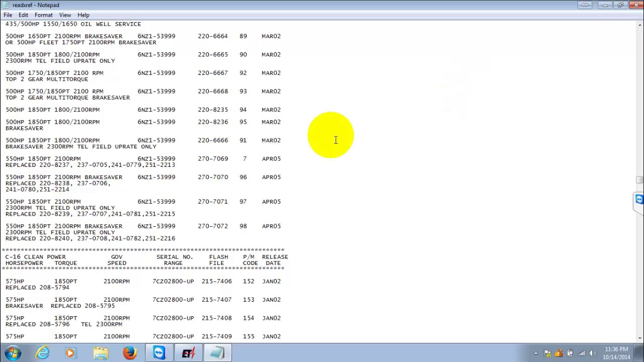This screenshot has height=362, width=644.
Task: Click the 'SERIAL NO.' column header text
Action: [x=175, y=257]
